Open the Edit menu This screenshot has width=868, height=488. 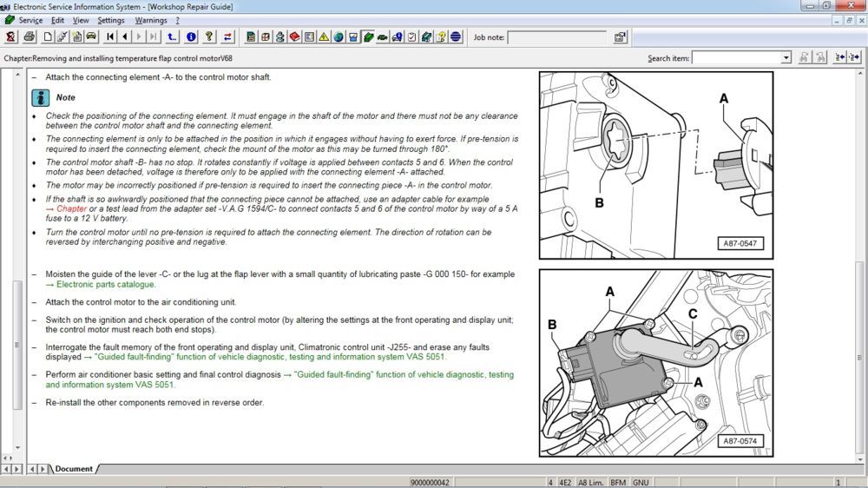tap(57, 20)
